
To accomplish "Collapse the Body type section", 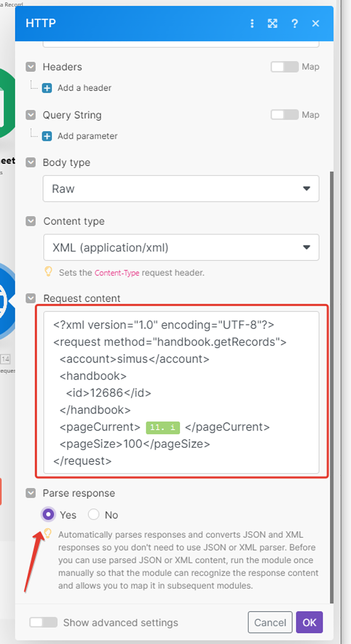I will click(31, 162).
